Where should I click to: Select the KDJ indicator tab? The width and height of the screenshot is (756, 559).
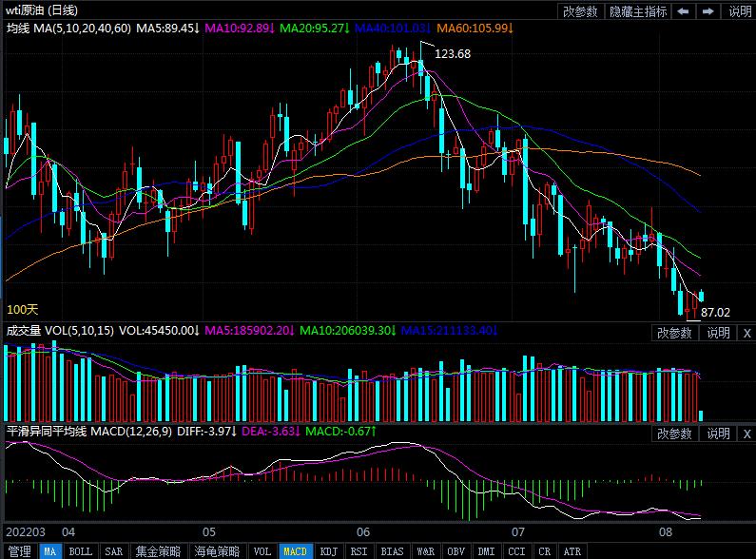tap(328, 551)
